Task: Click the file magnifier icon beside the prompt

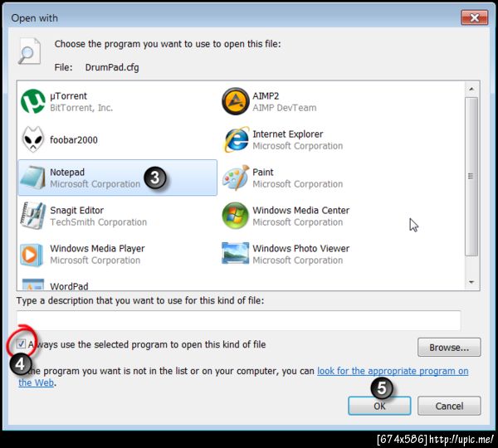Action: tap(29, 51)
